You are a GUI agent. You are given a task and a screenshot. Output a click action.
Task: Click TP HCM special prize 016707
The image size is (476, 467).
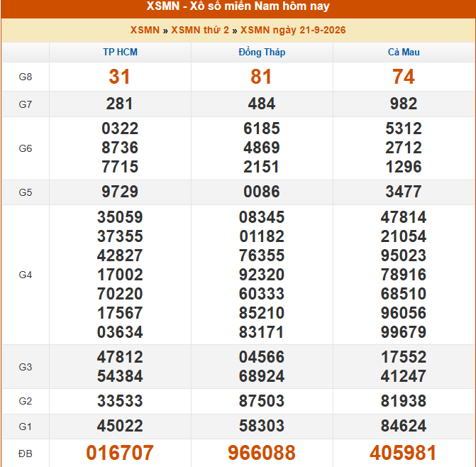(x=120, y=453)
